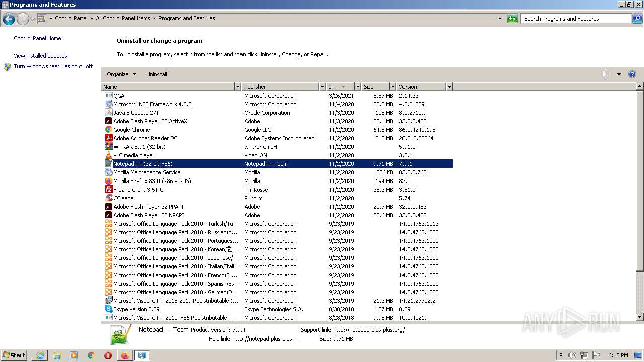The height and width of the screenshot is (362, 644).
Task: Open the Organize dropdown menu
Action: 121,74
